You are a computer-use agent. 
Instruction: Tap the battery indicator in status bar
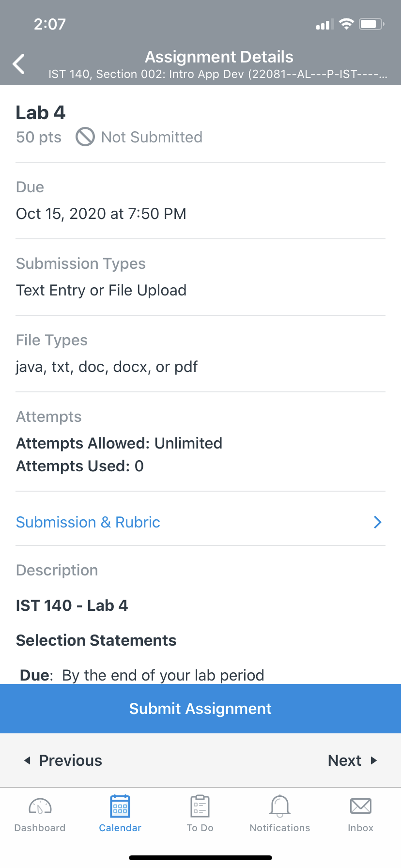click(371, 24)
